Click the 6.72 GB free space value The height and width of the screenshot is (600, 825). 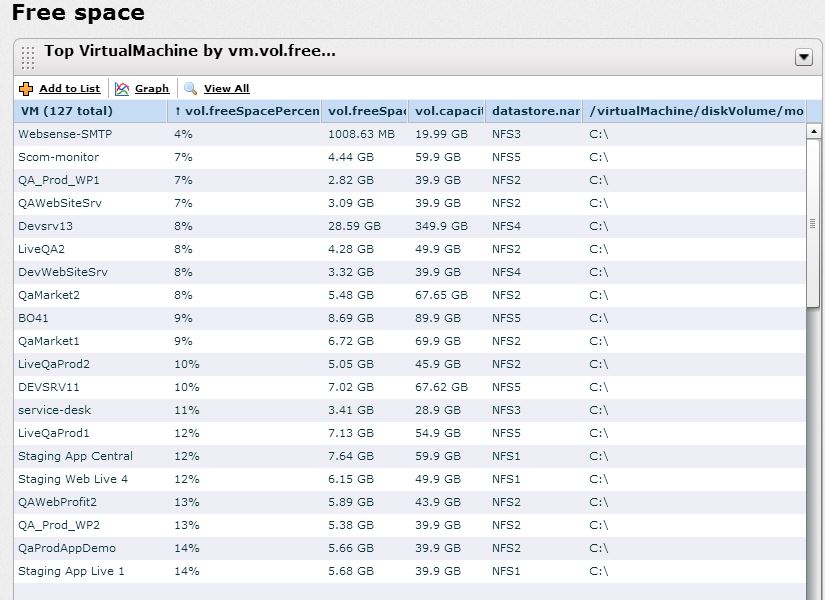point(351,341)
